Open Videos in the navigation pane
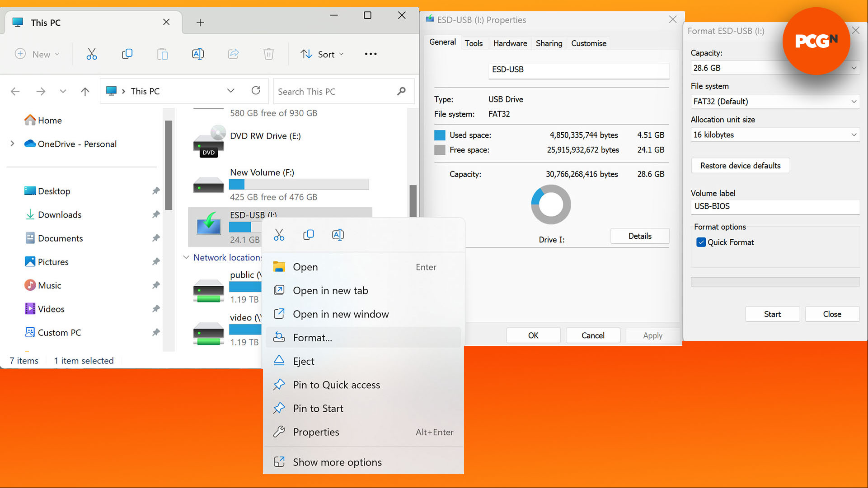 45,309
